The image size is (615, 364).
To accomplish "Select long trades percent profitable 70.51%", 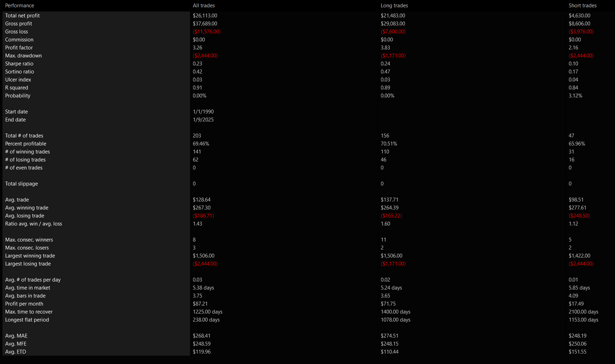I will [389, 144].
